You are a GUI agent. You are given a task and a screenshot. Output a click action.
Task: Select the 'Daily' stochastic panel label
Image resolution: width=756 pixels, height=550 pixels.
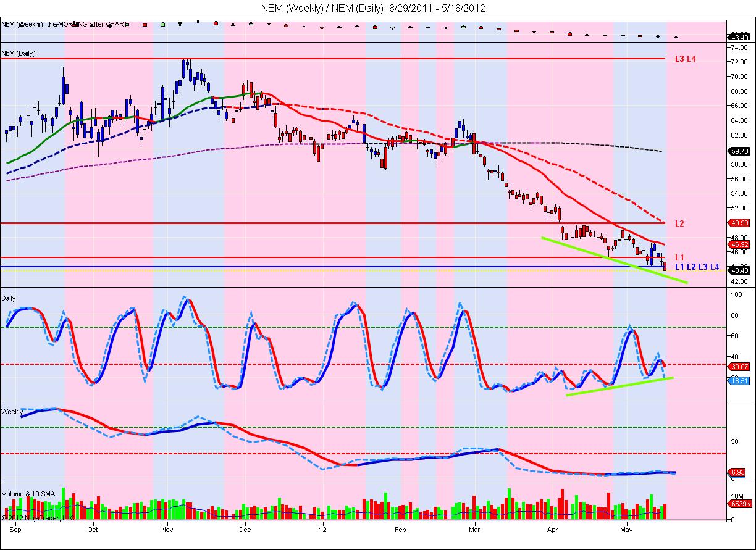click(x=9, y=298)
